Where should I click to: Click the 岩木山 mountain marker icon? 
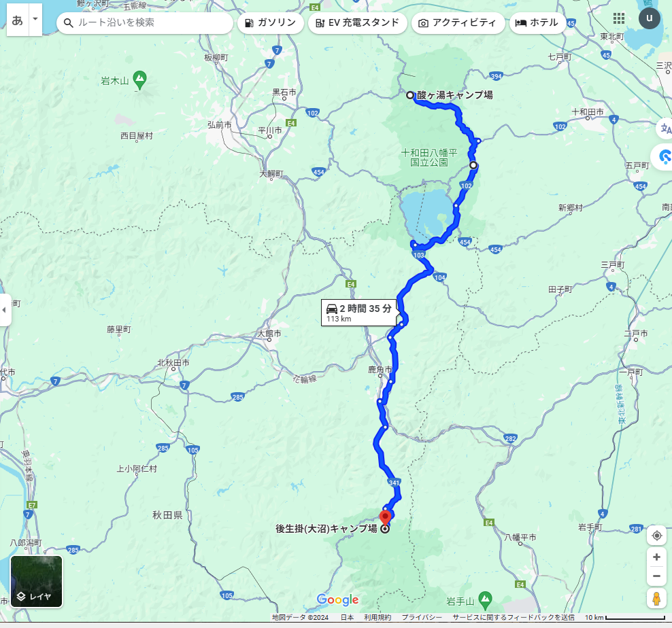[139, 80]
